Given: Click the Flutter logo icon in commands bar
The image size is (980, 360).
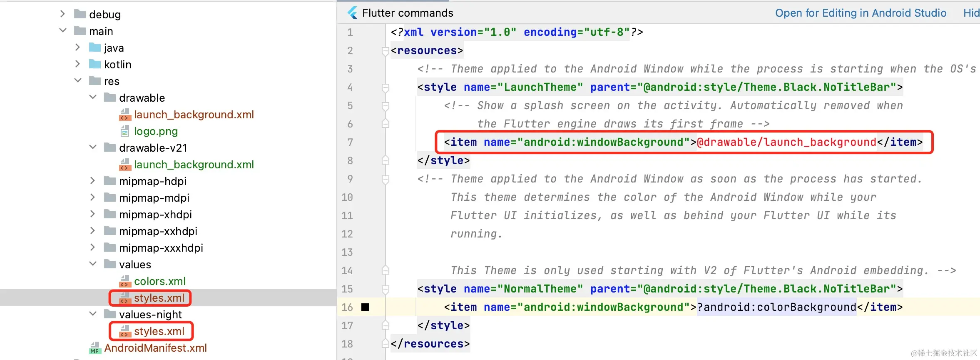Looking at the screenshot, I should (353, 13).
